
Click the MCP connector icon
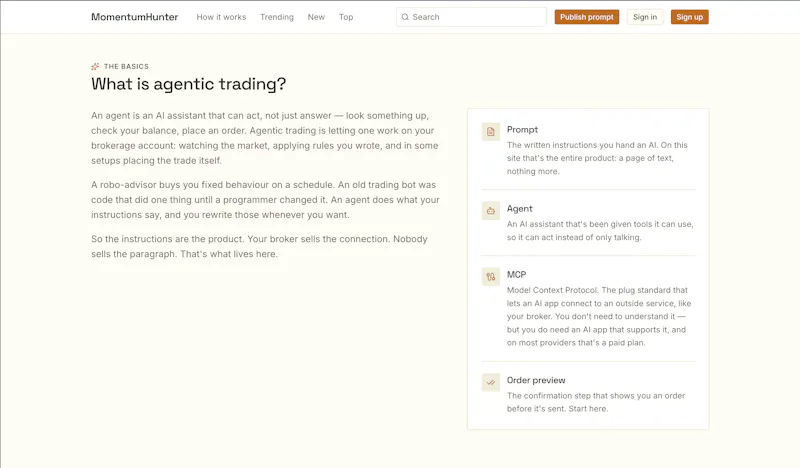point(491,277)
